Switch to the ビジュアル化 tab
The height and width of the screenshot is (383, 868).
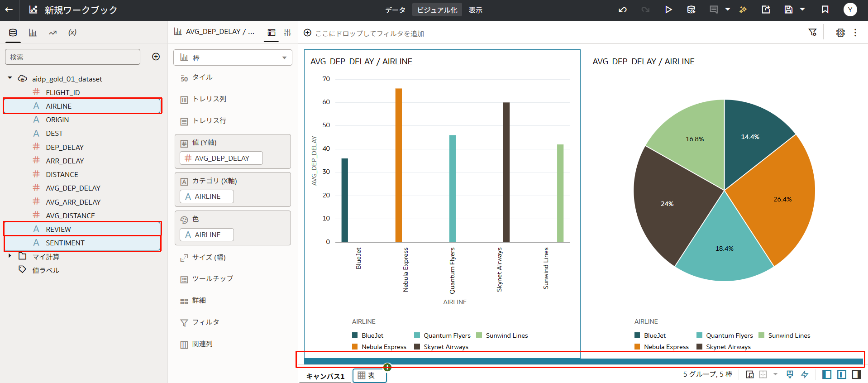437,10
